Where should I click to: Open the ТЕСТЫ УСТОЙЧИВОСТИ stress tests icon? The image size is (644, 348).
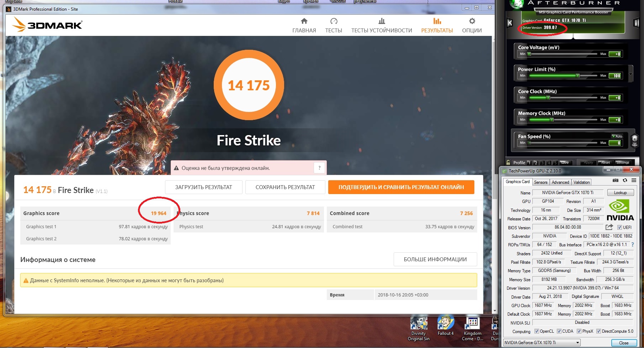pos(382,21)
